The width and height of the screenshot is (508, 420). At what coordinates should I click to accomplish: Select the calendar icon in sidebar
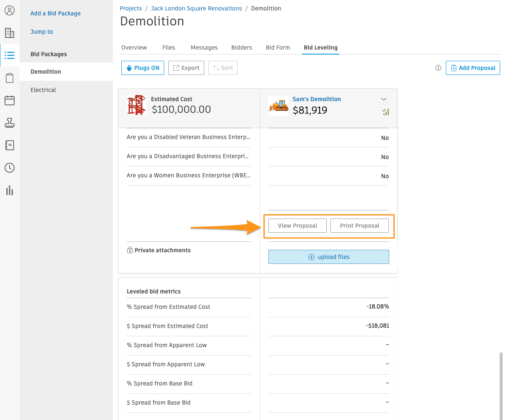[x=10, y=100]
